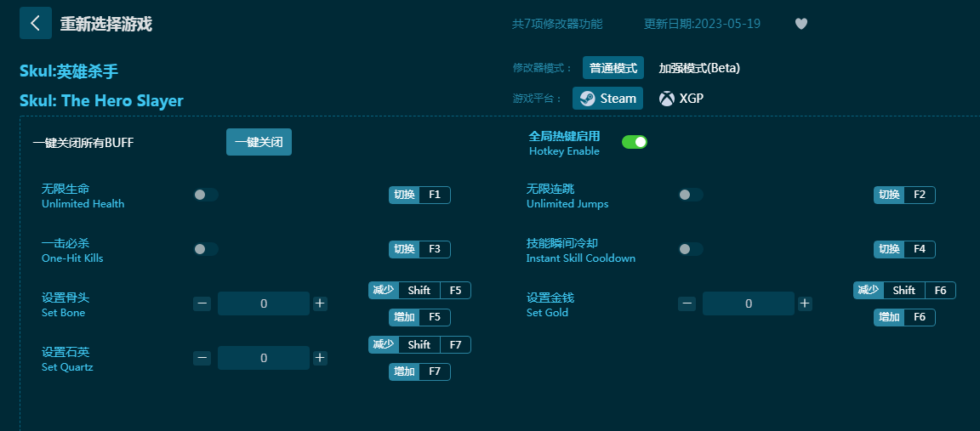Switch to 普通模式 trainer mode
The image size is (980, 431).
[613, 68]
